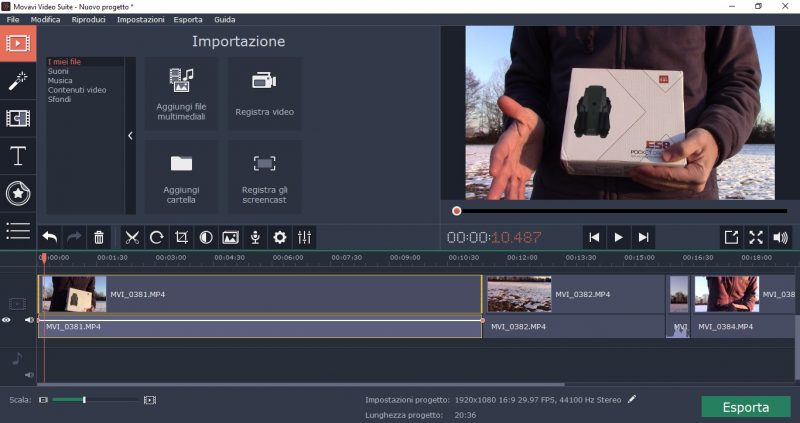
Task: Open the Guida menu
Action: [224, 19]
